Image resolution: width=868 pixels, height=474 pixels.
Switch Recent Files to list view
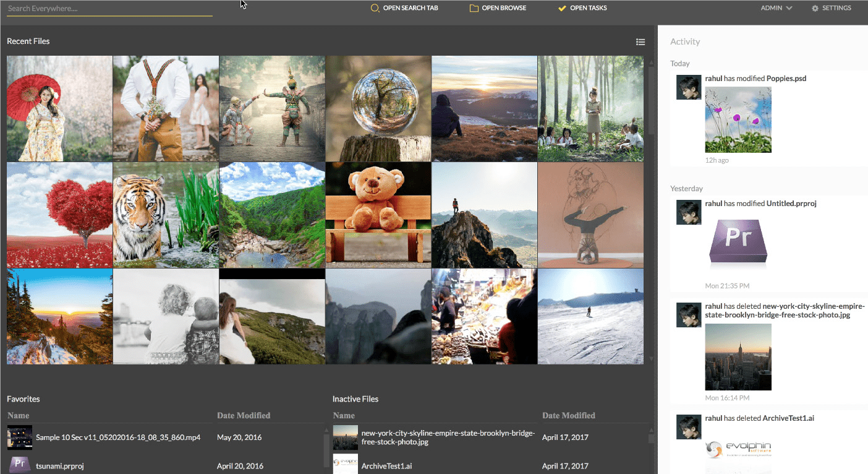pos(640,42)
